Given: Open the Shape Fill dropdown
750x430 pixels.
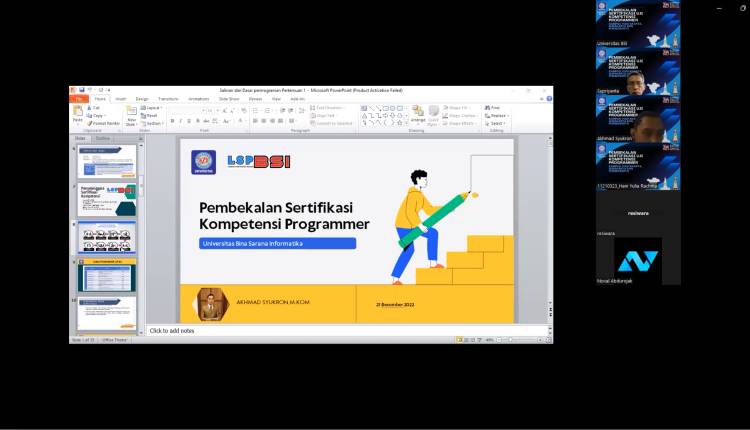Looking at the screenshot, I should (x=455, y=108).
